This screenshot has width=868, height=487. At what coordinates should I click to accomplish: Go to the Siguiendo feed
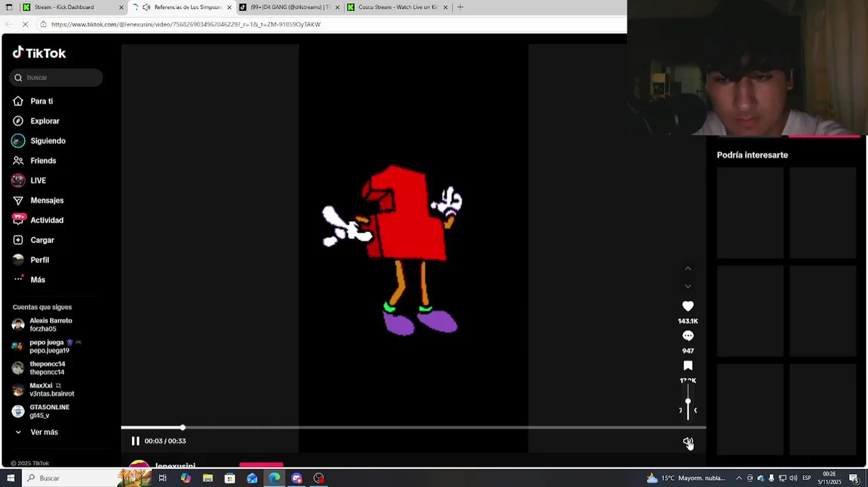tap(47, 141)
